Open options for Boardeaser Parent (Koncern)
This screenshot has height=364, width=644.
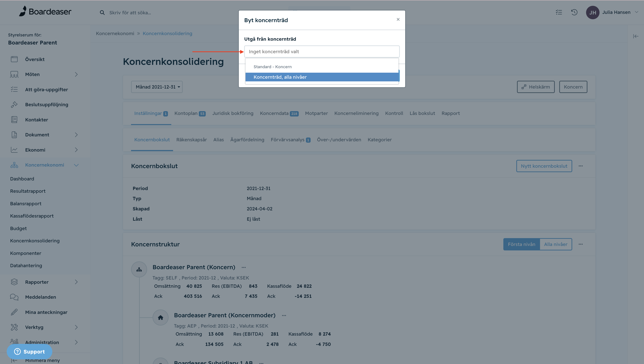pos(244,267)
